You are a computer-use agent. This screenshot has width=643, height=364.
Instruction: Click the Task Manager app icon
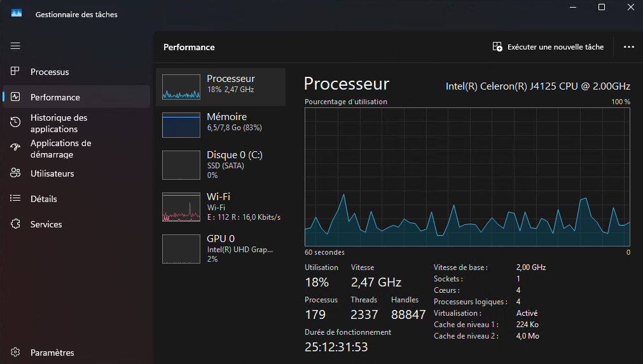pos(17,13)
